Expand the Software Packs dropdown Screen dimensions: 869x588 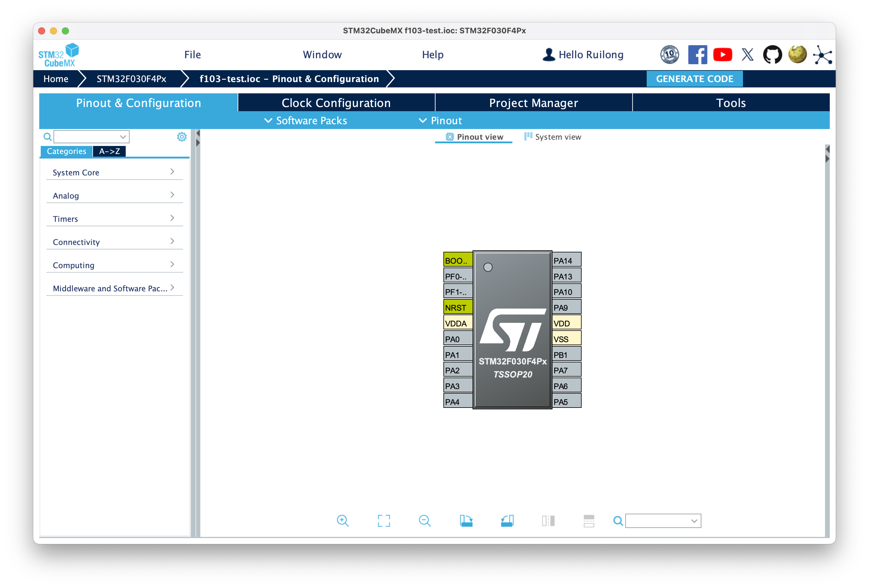click(306, 121)
